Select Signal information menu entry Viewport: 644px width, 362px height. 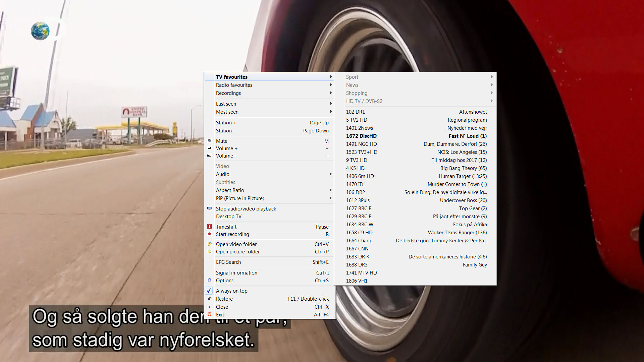point(236,273)
